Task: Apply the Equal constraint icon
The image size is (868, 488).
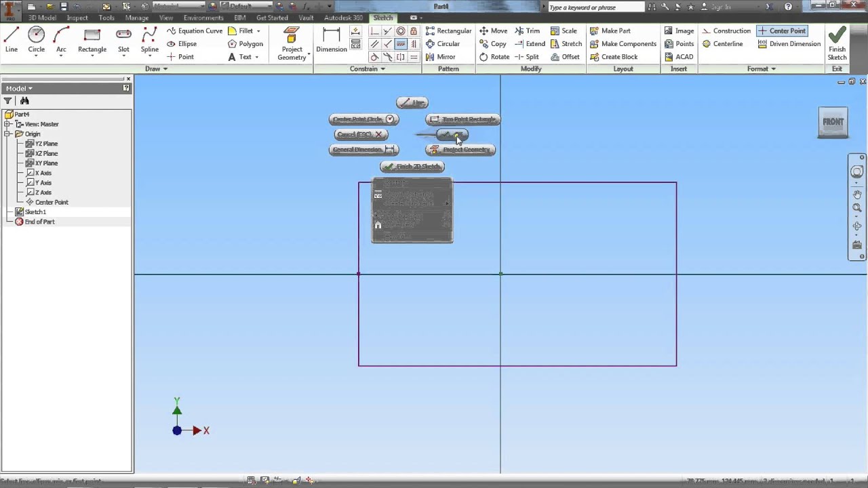Action: pos(414,57)
